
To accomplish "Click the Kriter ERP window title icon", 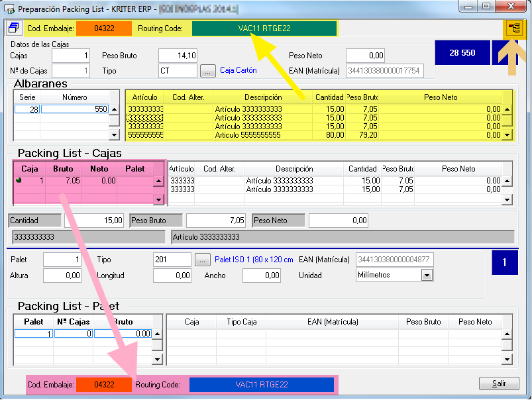I will (10, 9).
